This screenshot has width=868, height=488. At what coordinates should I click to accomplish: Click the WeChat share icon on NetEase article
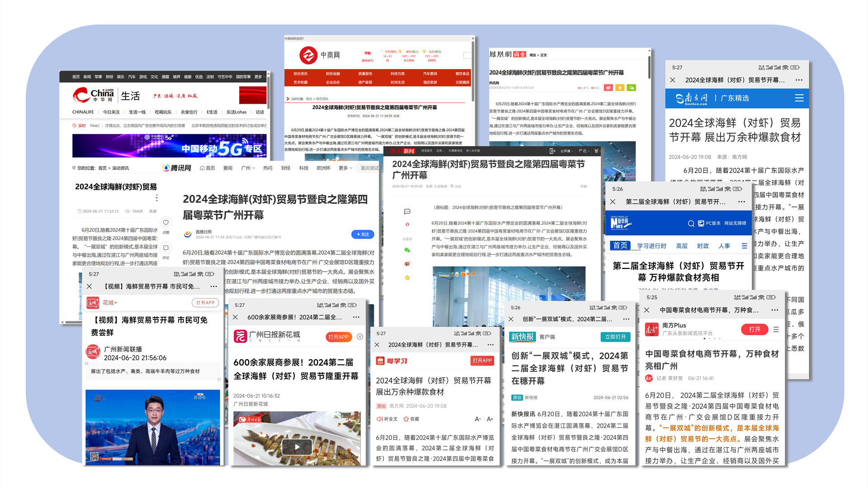(x=407, y=250)
